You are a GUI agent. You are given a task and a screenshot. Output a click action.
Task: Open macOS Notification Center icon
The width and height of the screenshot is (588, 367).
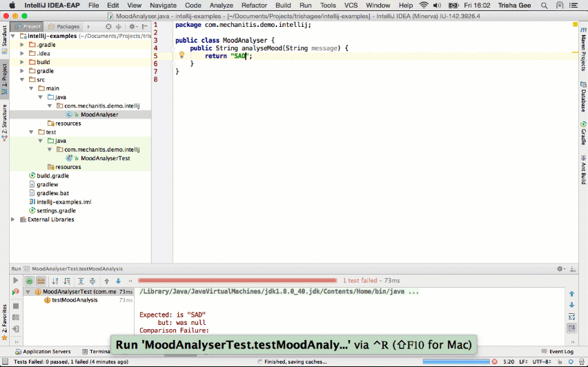click(x=574, y=6)
